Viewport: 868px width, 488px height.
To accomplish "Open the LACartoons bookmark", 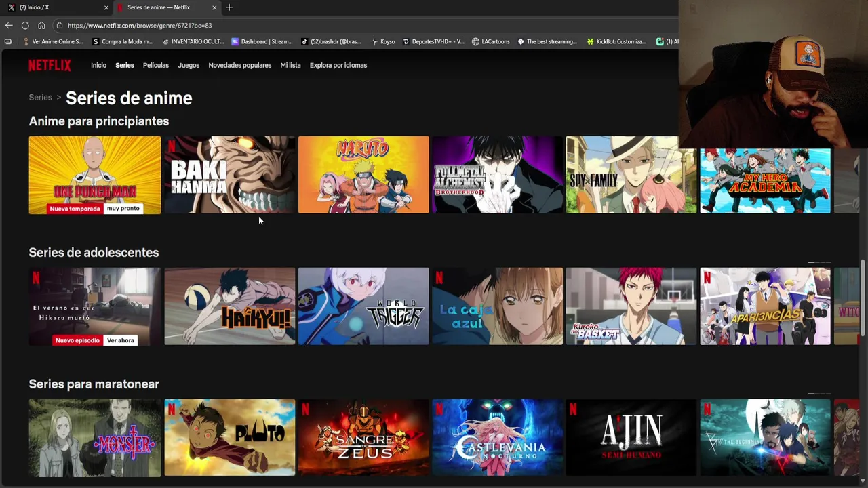I will point(491,41).
